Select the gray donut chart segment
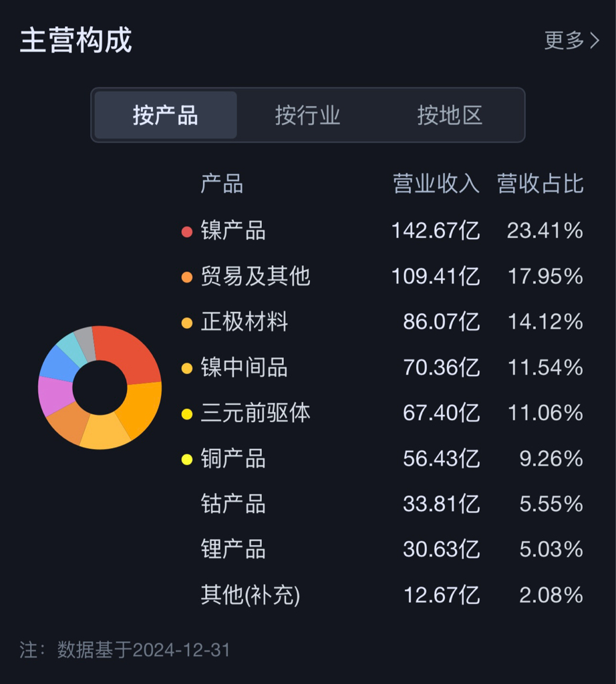 click(x=86, y=344)
